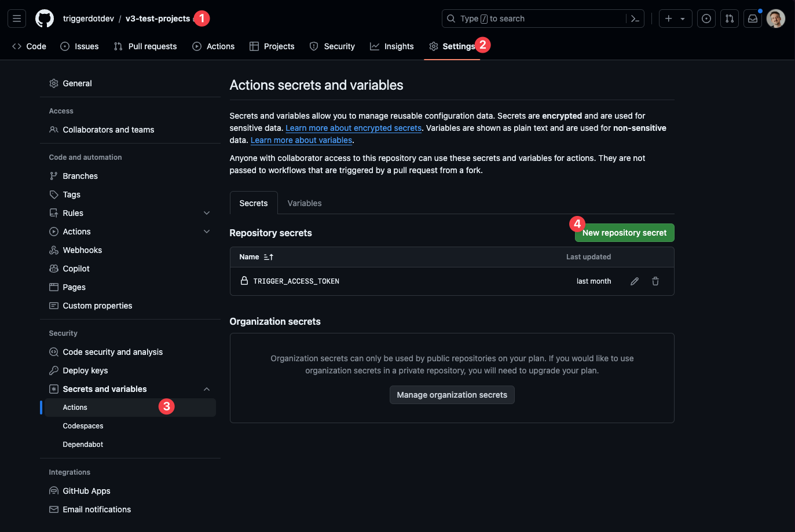Viewport: 795px width, 532px height.
Task: Open the repository Insights tab
Action: [x=392, y=46]
